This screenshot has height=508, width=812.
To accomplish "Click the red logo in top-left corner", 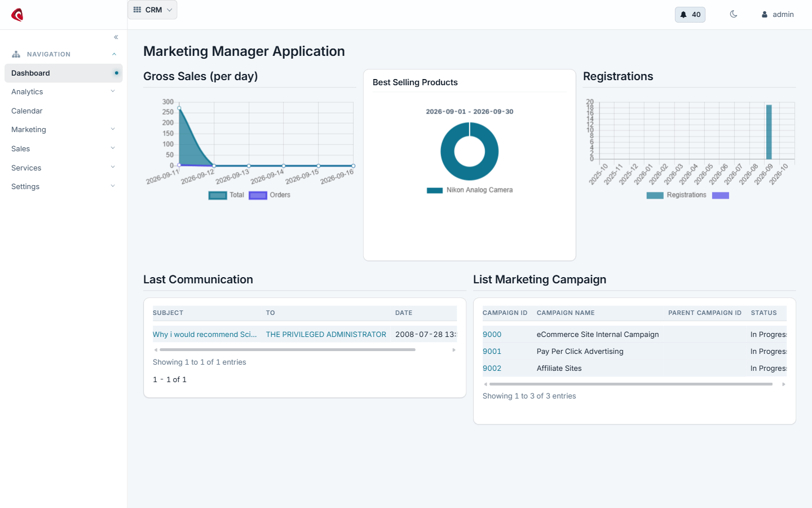I will (17, 15).
